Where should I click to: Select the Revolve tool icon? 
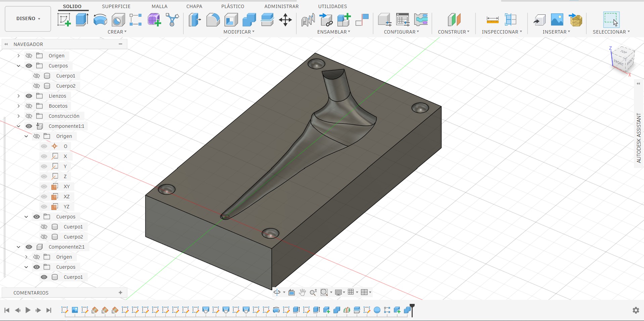pos(100,20)
